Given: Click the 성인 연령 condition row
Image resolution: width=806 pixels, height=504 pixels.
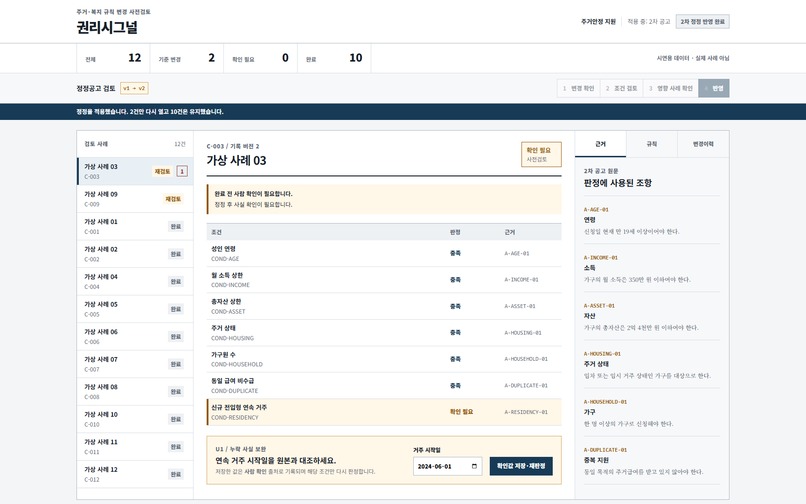Looking at the screenshot, I should coord(383,254).
